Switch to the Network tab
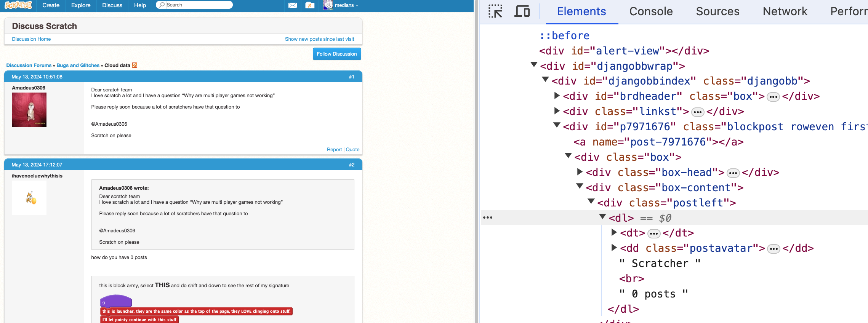 click(x=785, y=11)
